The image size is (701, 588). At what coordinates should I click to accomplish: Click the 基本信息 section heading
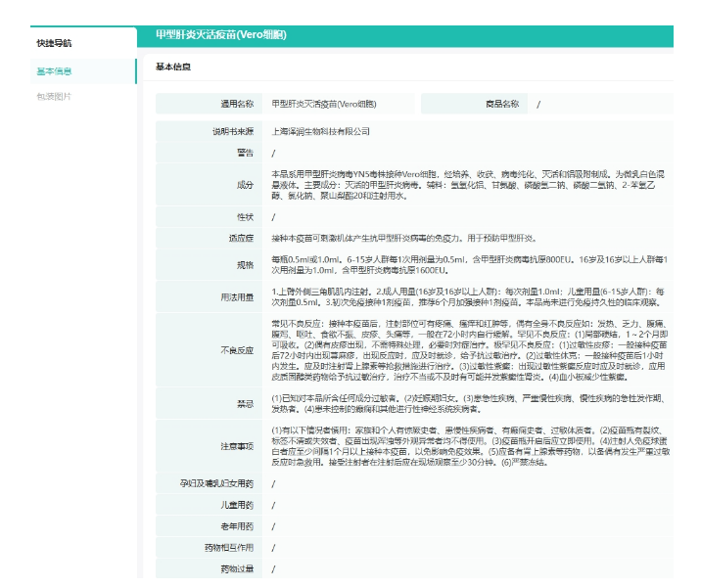click(173, 67)
